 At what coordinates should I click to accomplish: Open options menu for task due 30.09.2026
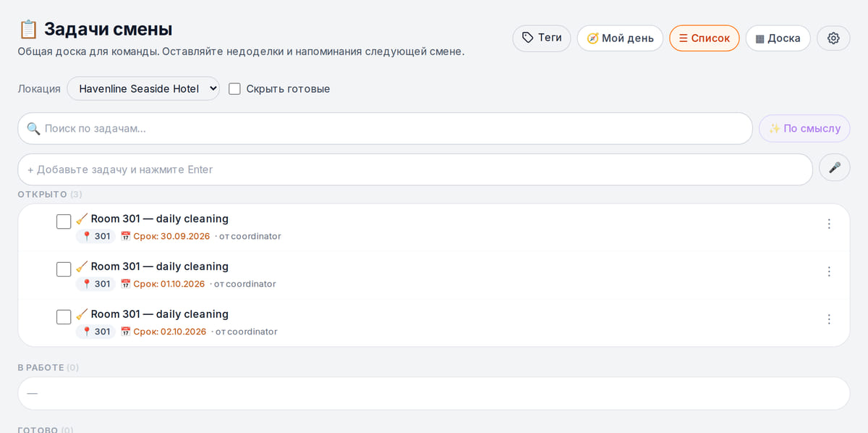829,224
